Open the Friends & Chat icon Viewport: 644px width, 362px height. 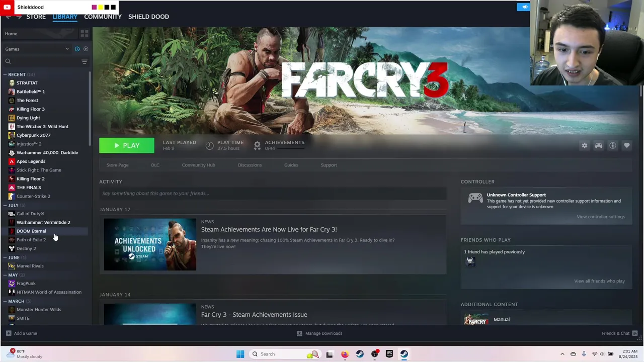tap(635, 333)
